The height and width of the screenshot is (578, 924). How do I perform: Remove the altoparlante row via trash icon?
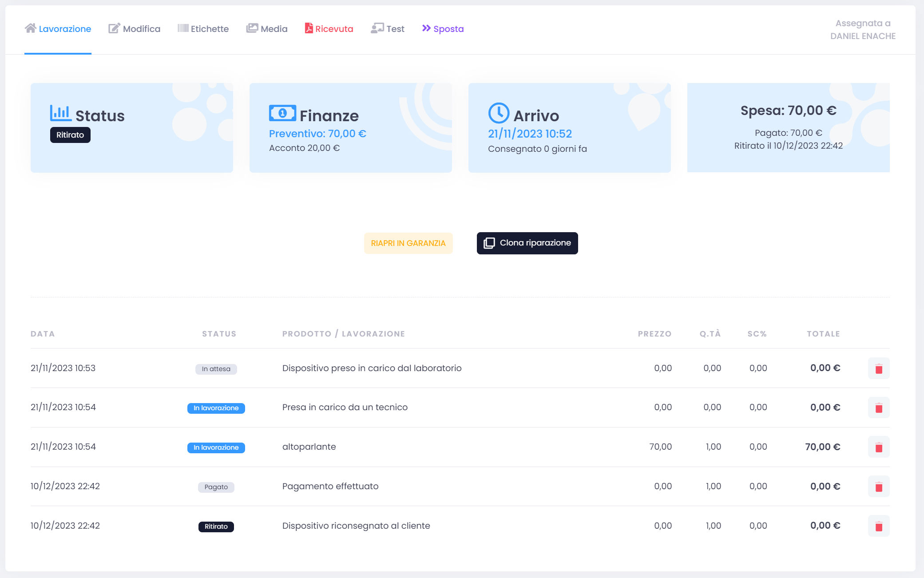(x=878, y=447)
